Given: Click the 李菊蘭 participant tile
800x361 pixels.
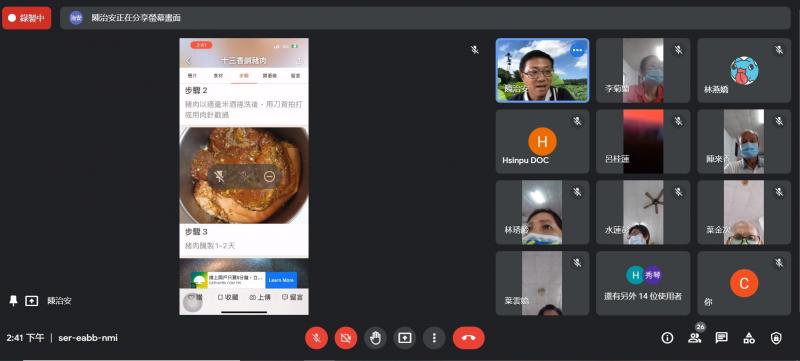Looking at the screenshot, I should (643, 70).
